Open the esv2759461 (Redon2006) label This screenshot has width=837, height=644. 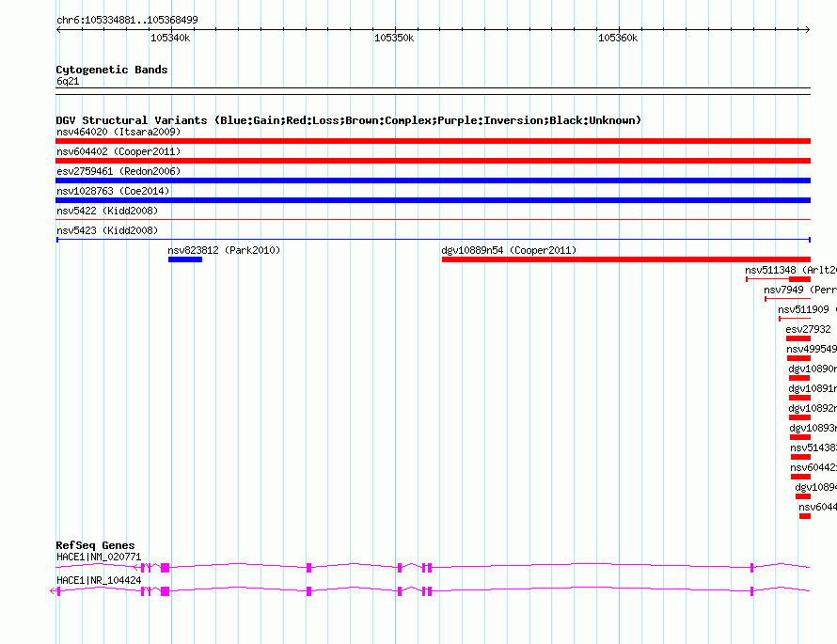(x=118, y=171)
